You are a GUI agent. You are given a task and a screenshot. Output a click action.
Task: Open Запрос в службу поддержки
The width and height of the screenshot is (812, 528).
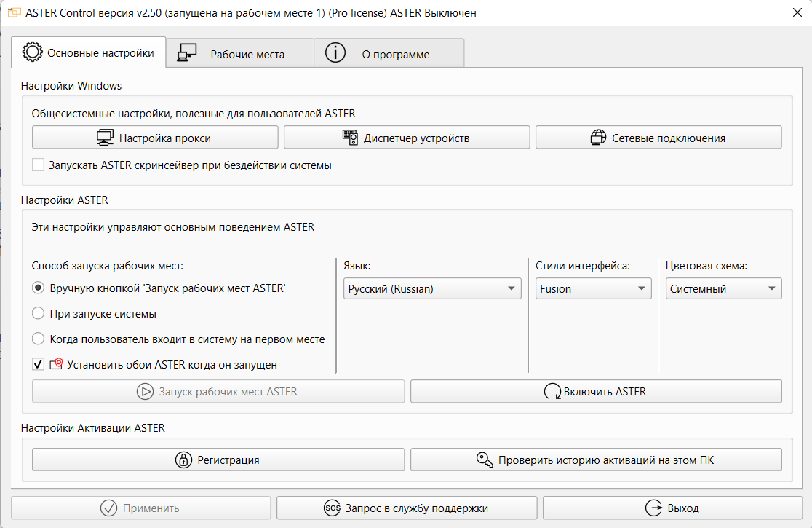(407, 508)
